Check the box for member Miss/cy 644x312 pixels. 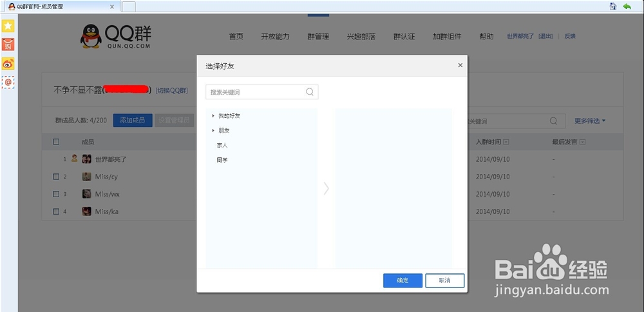56,177
